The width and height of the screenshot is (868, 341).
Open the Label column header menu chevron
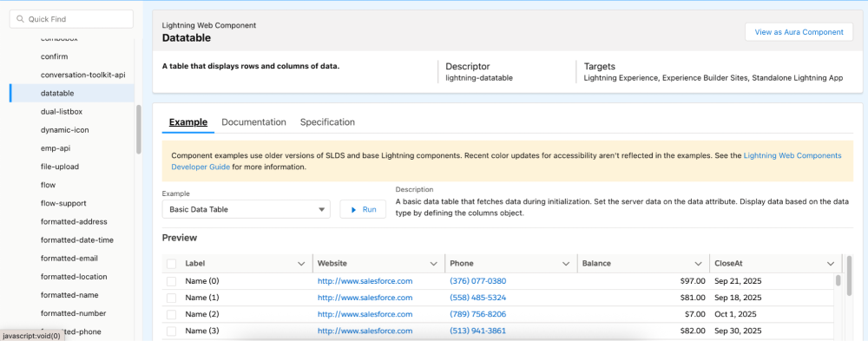coord(301,264)
